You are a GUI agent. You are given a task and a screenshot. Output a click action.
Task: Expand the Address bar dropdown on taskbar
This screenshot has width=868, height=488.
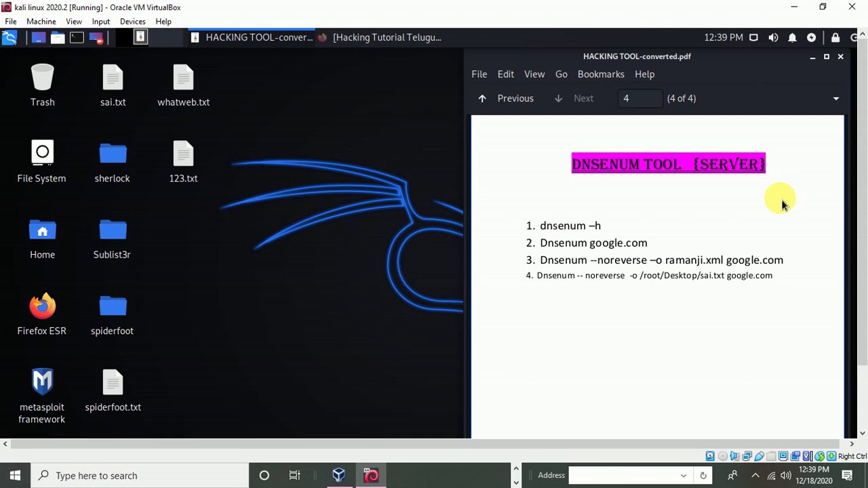tap(684, 476)
